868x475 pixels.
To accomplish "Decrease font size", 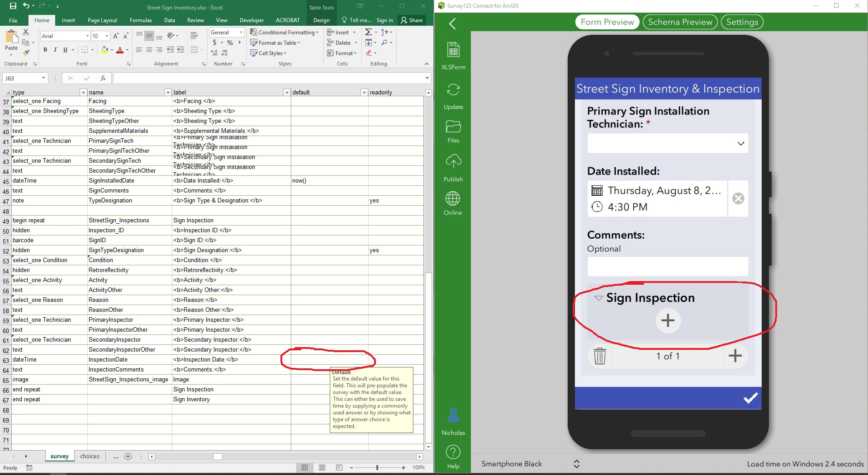I will 126,36.
